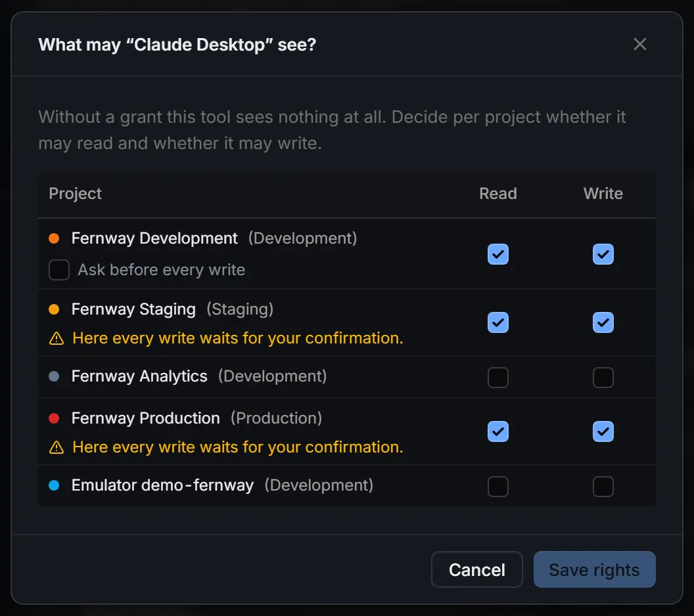Click the dialog title What may Claude Desktop see

point(177,45)
